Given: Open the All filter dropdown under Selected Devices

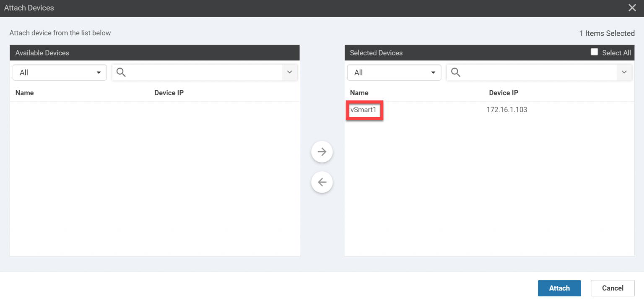Looking at the screenshot, I should coord(394,72).
